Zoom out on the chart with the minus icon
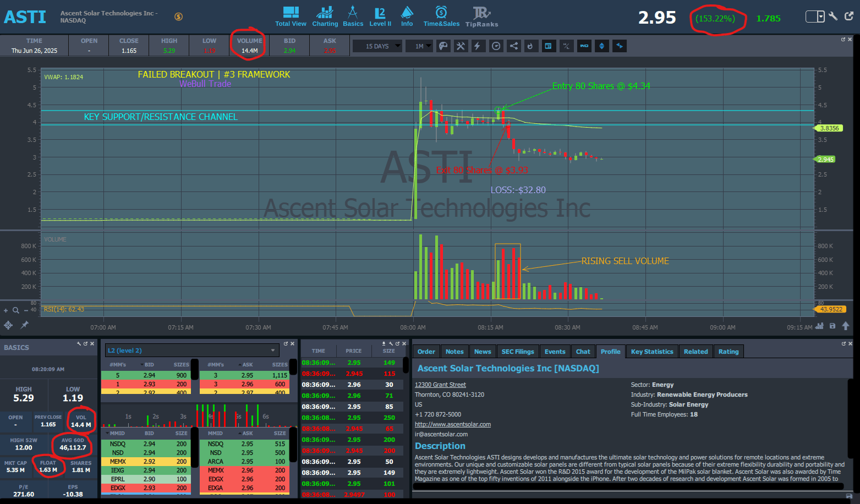 point(25,311)
